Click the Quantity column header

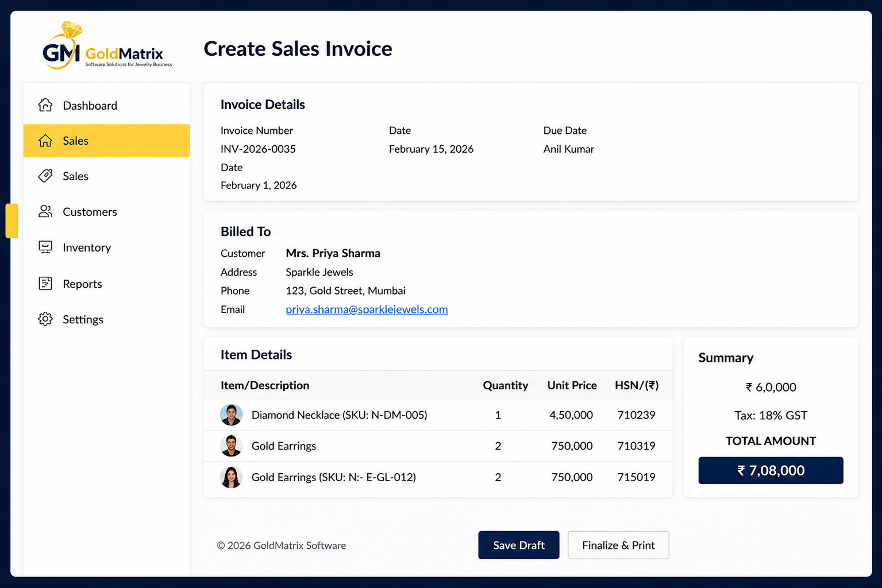tap(506, 385)
